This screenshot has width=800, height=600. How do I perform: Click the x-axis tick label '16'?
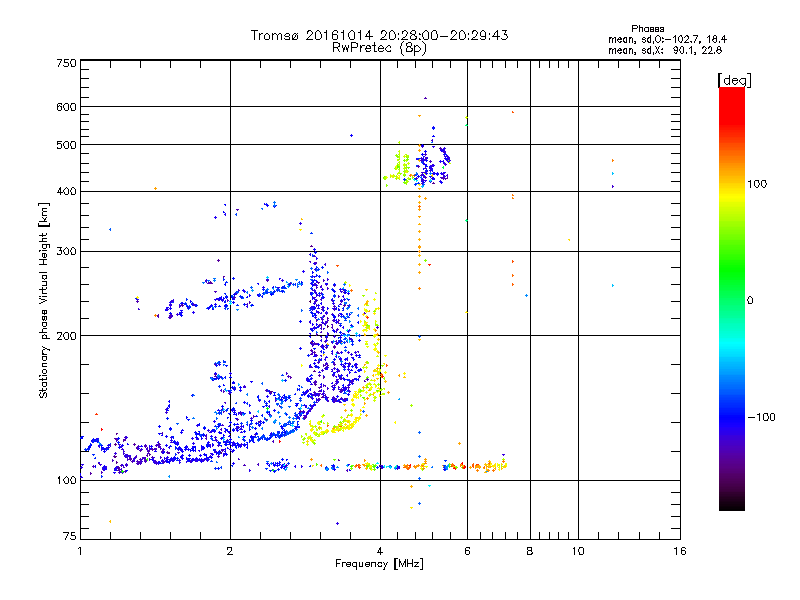tap(680, 551)
